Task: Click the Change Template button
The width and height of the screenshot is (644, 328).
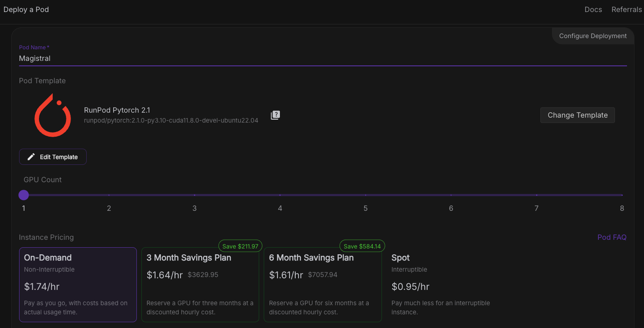Action: point(577,115)
